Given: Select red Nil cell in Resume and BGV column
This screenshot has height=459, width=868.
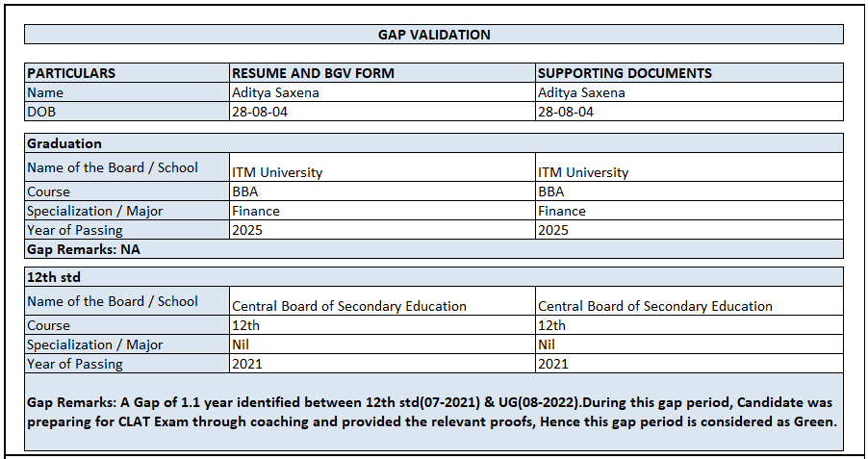Looking at the screenshot, I should [x=242, y=344].
